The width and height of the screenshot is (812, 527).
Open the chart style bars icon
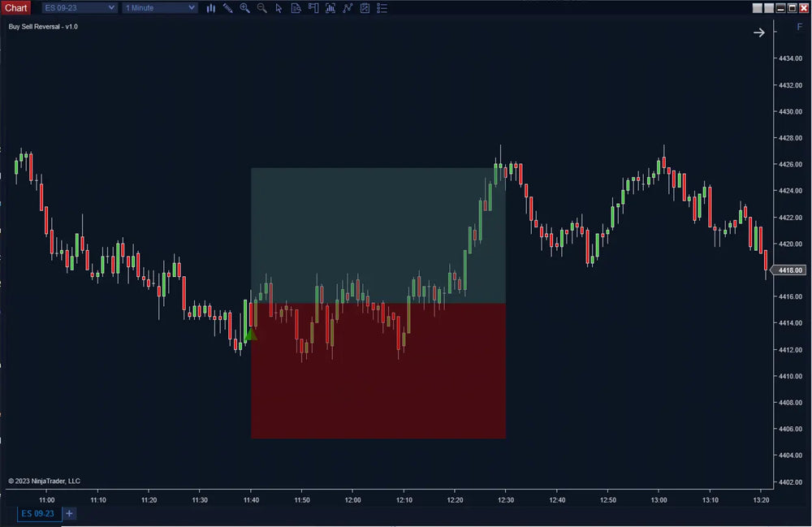tap(210, 7)
